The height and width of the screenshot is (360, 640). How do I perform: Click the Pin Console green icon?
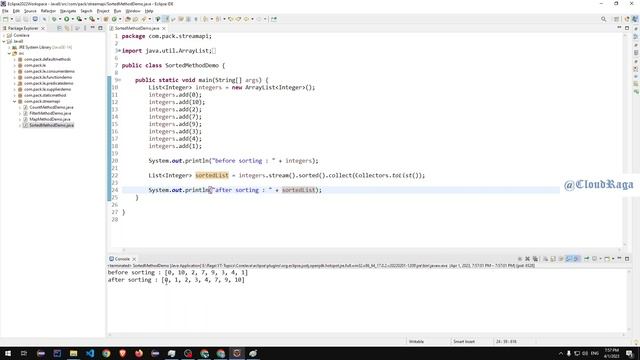(587, 259)
